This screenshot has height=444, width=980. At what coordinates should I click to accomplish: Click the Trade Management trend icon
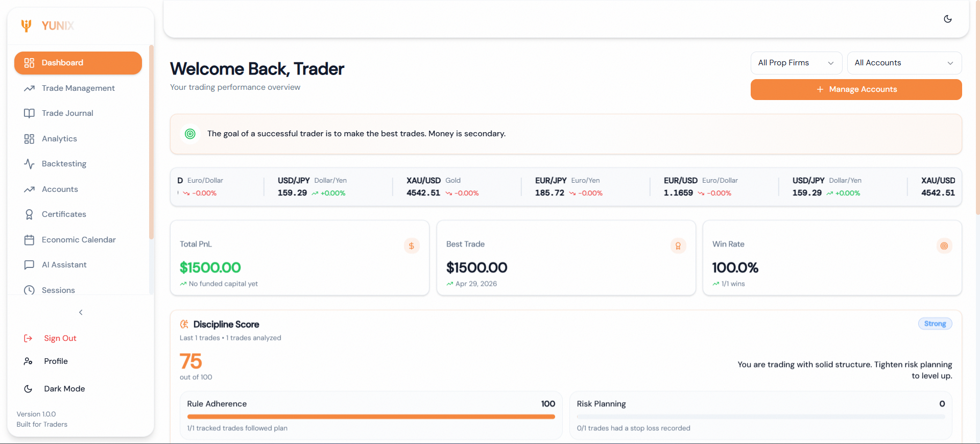tap(29, 88)
